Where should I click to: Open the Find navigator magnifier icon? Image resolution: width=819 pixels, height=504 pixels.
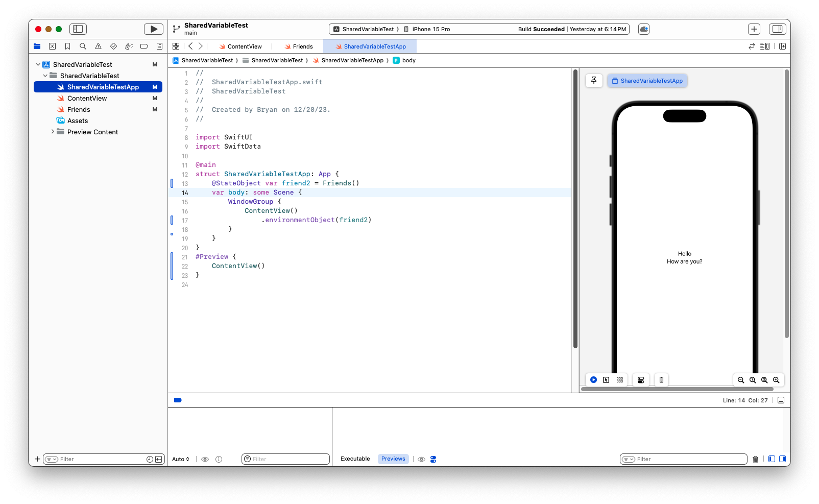click(x=83, y=46)
